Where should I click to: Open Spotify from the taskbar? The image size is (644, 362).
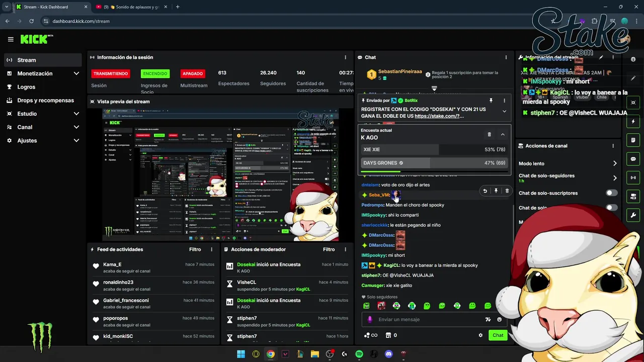[359, 354]
